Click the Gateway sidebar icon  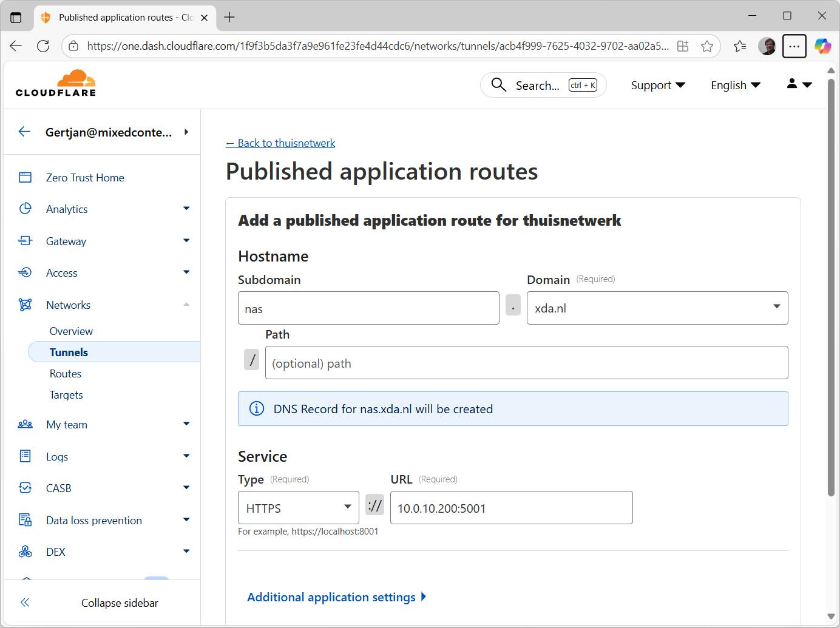[25, 241]
